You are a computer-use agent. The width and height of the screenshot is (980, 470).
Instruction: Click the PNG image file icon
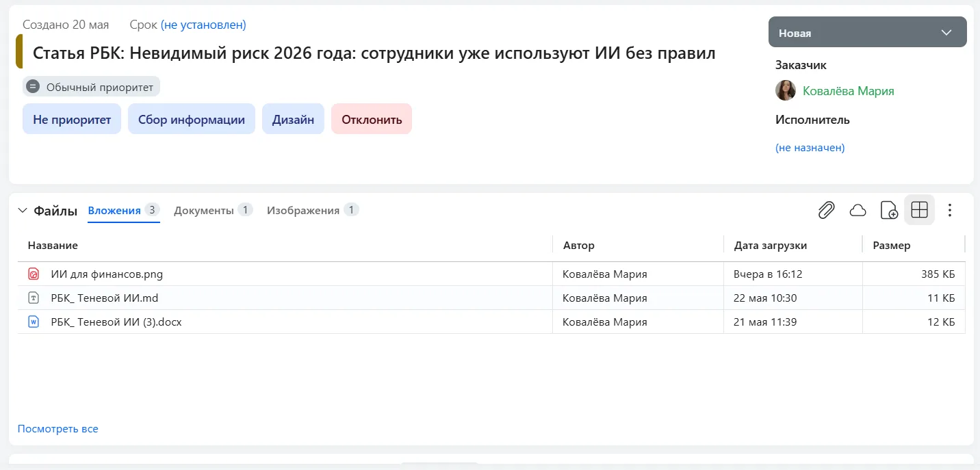point(34,274)
